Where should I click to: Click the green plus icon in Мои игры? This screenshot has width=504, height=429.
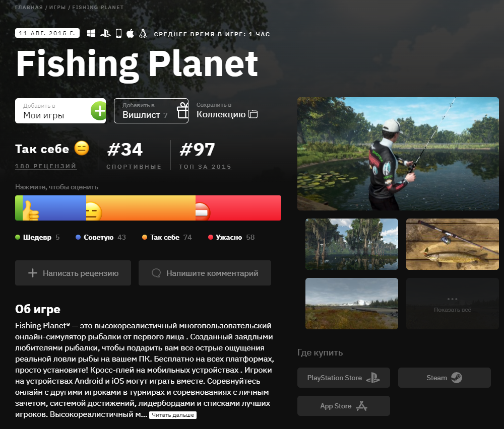pyautogui.click(x=99, y=111)
